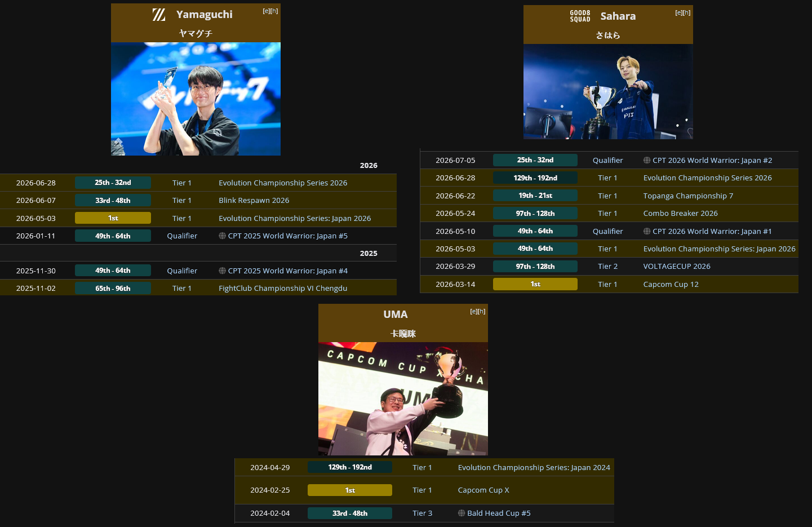This screenshot has height=527, width=812.
Task: Click the 2025 year header in Yamaguchi's results
Action: tap(369, 253)
